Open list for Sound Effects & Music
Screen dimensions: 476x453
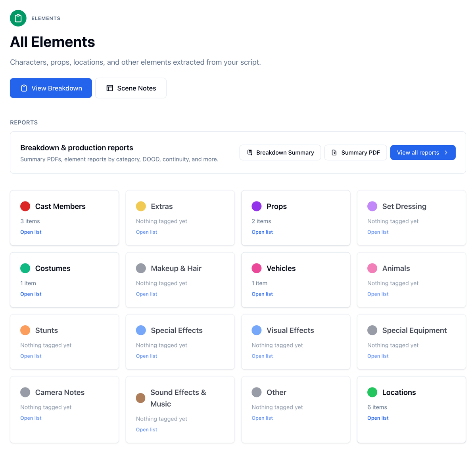coord(146,430)
